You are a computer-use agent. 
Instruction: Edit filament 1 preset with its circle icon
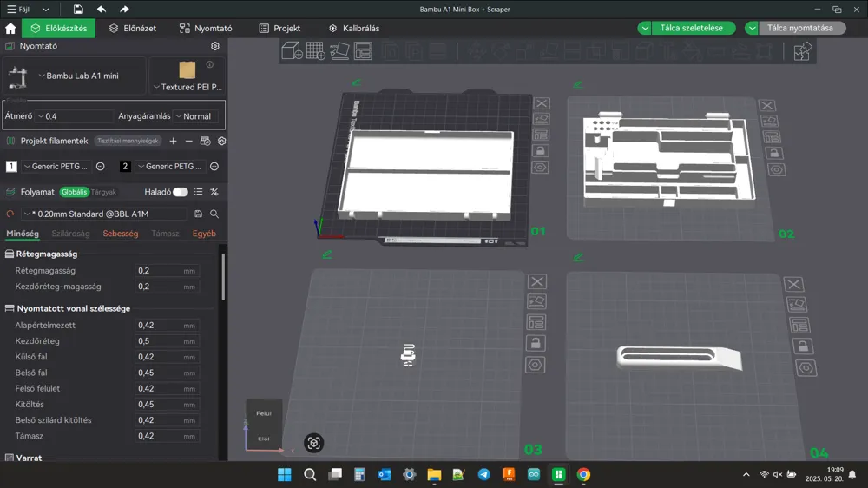tap(100, 166)
